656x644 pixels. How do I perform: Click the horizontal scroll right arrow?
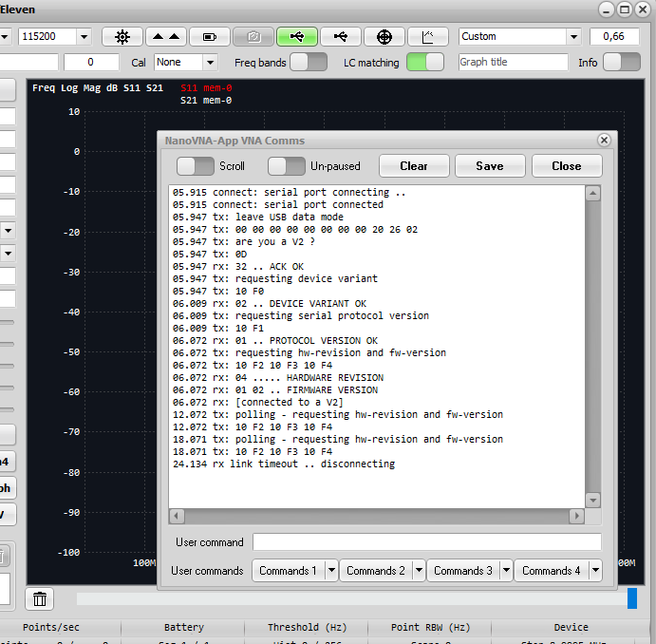576,516
